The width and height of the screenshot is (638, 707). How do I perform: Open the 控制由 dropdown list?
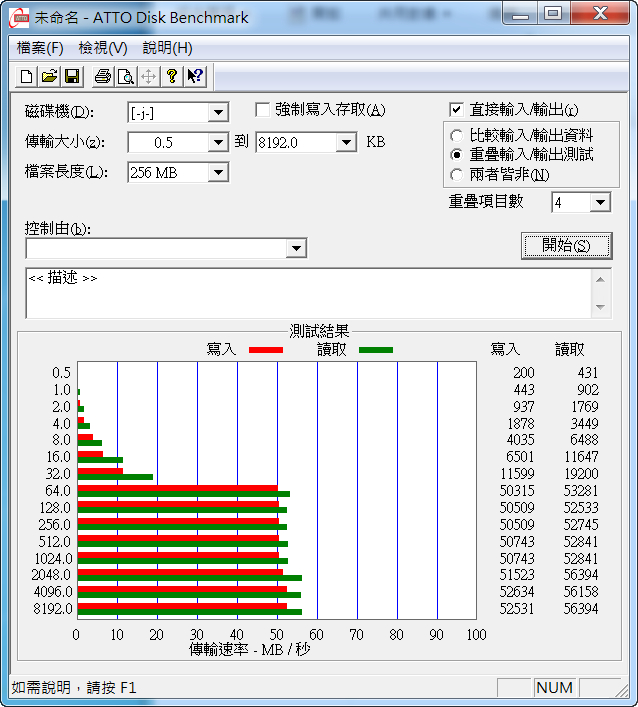[296, 248]
